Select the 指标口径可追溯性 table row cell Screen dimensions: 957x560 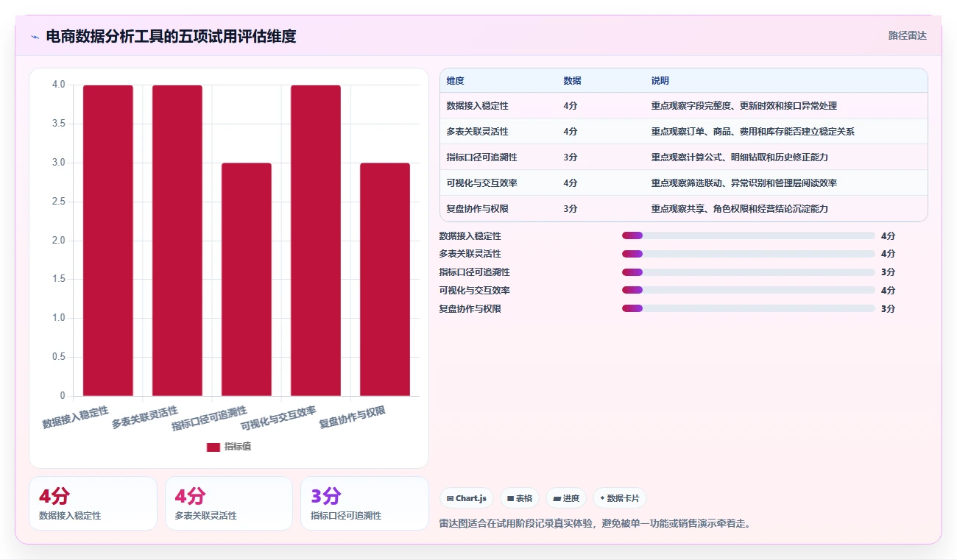481,157
